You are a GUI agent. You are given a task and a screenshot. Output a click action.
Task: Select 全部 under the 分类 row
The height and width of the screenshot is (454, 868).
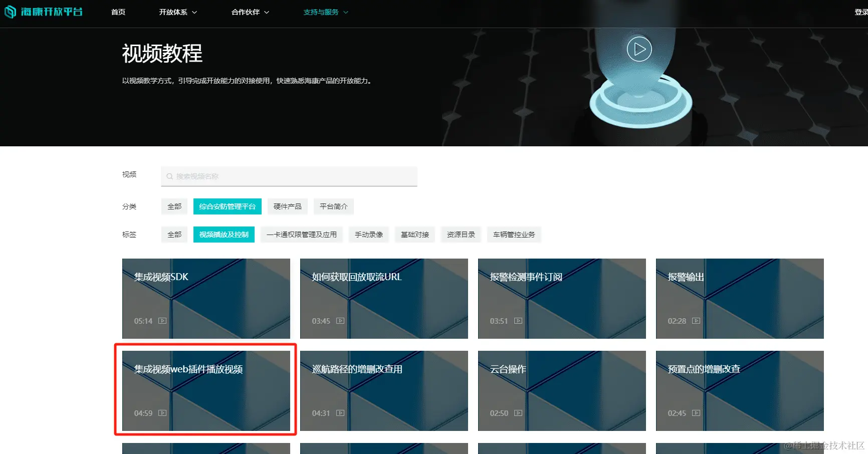174,206
